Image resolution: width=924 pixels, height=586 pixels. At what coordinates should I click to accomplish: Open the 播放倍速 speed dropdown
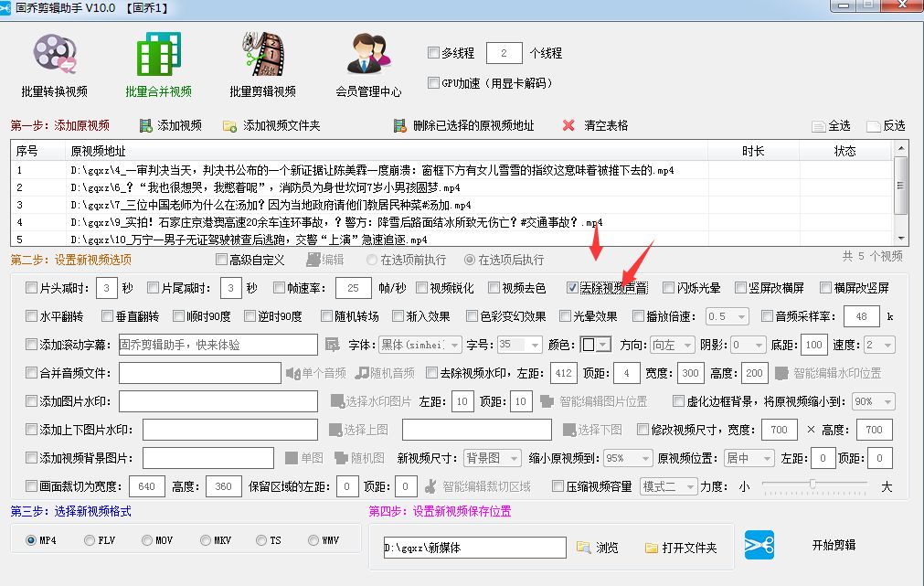(727, 317)
